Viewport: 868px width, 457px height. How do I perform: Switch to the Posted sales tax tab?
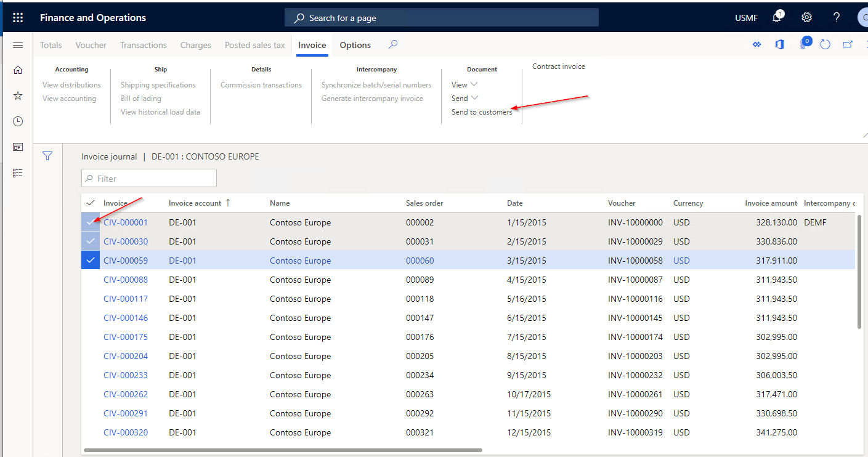pos(254,44)
